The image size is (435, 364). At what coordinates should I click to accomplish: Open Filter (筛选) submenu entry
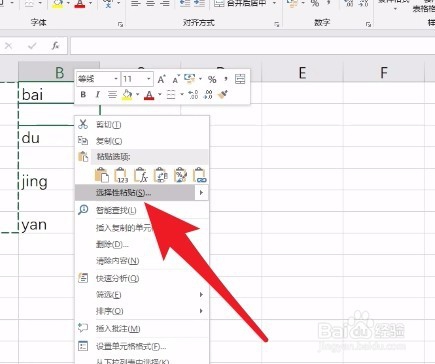click(x=142, y=295)
